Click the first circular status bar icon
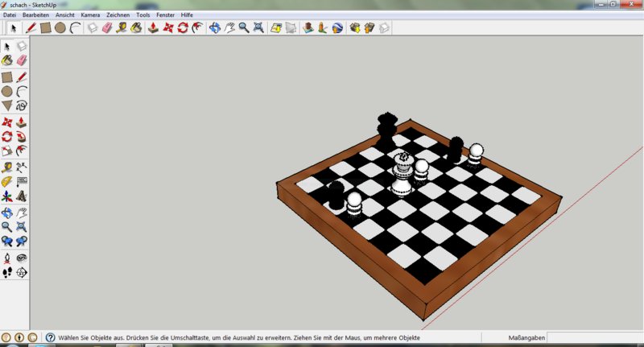This screenshot has width=644, height=347. point(7,337)
